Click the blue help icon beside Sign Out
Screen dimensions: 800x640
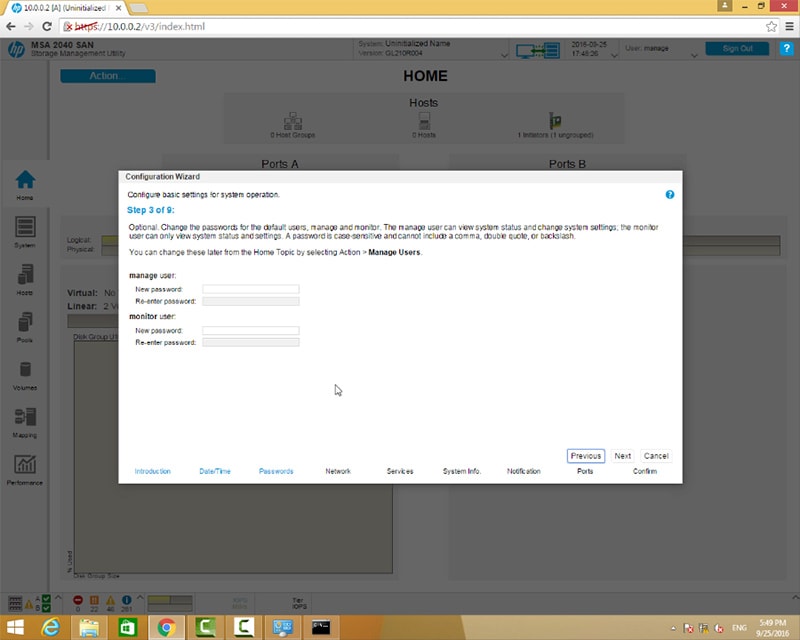[786, 49]
